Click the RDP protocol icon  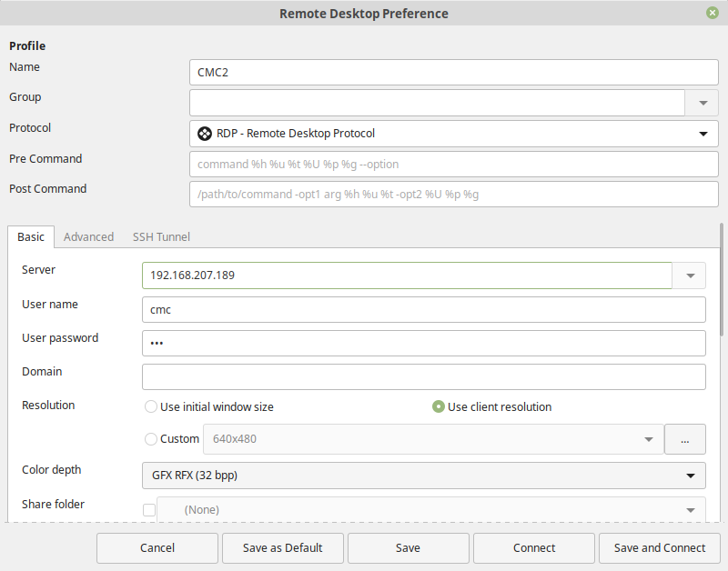pyautogui.click(x=205, y=134)
